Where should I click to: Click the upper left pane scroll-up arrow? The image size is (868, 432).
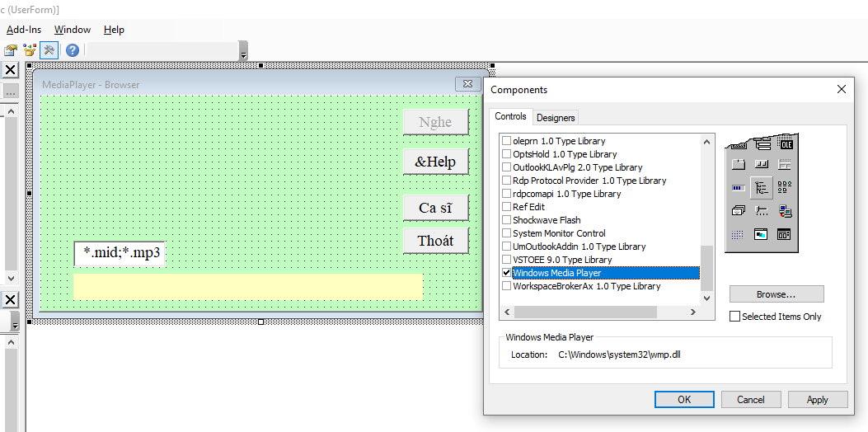click(x=11, y=112)
